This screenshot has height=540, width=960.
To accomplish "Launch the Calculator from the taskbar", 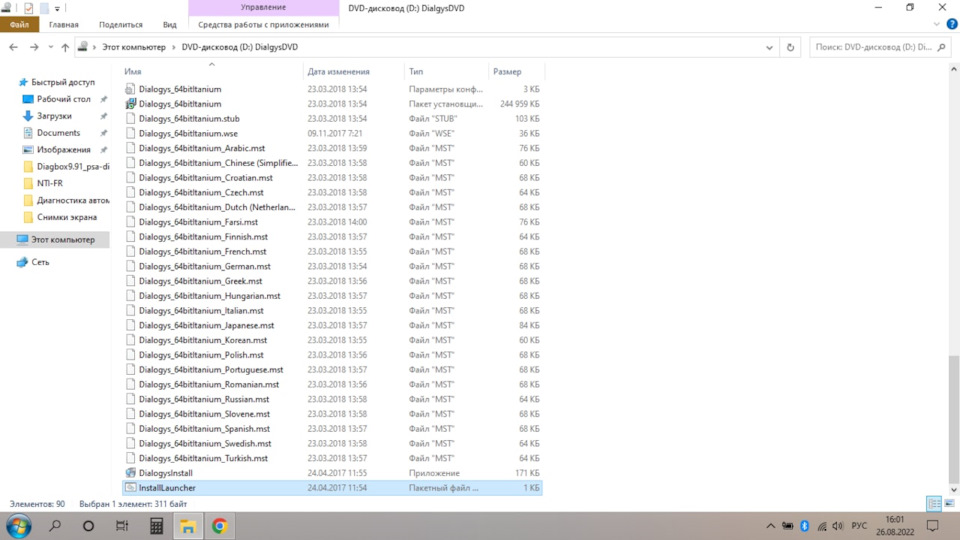I will 156,526.
